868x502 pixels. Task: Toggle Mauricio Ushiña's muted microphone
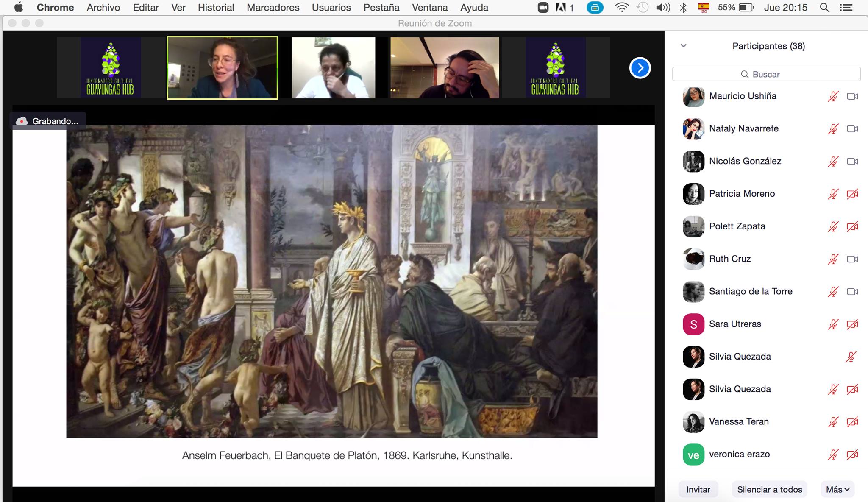point(833,96)
